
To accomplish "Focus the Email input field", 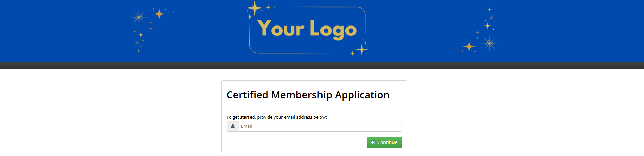I will click(320, 126).
